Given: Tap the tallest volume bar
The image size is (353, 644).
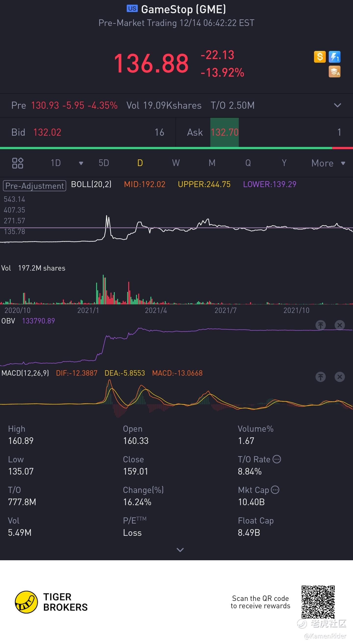Looking at the screenshot, I should [103, 289].
